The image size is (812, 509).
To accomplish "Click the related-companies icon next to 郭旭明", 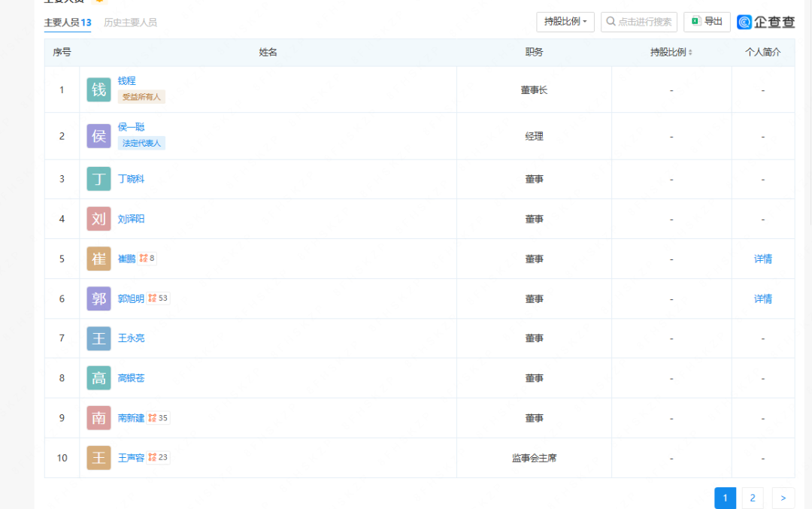I will click(153, 298).
